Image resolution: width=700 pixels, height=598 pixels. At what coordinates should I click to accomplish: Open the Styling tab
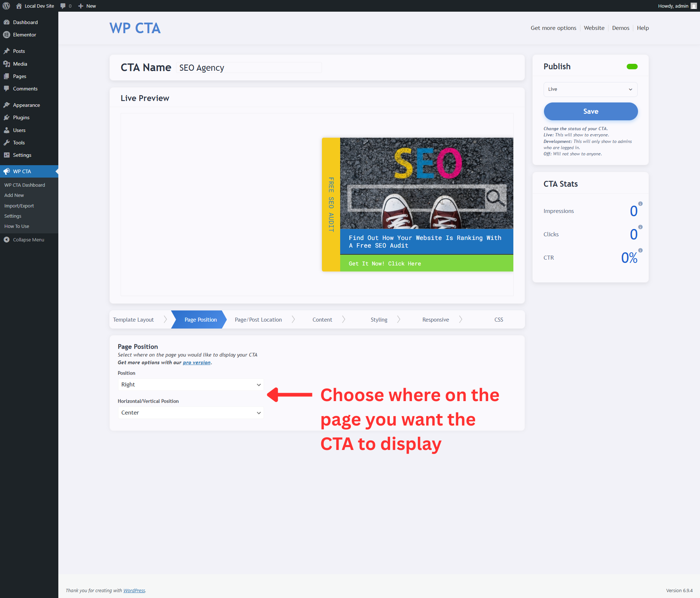tap(379, 319)
